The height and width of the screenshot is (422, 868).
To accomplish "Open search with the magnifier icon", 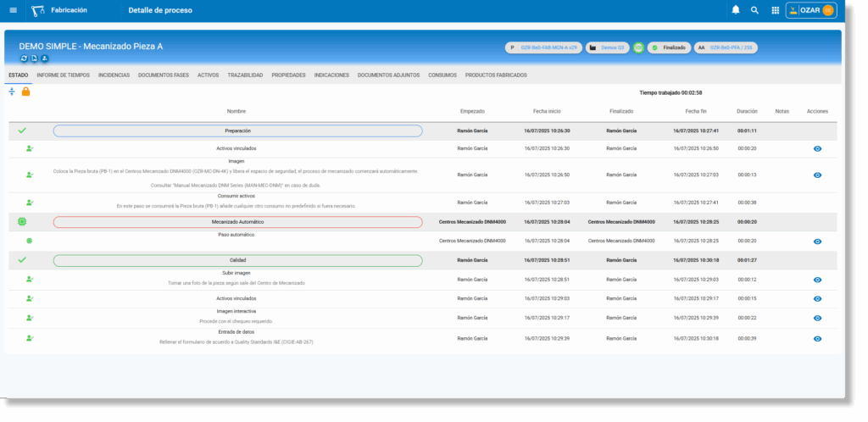I will [x=754, y=10].
